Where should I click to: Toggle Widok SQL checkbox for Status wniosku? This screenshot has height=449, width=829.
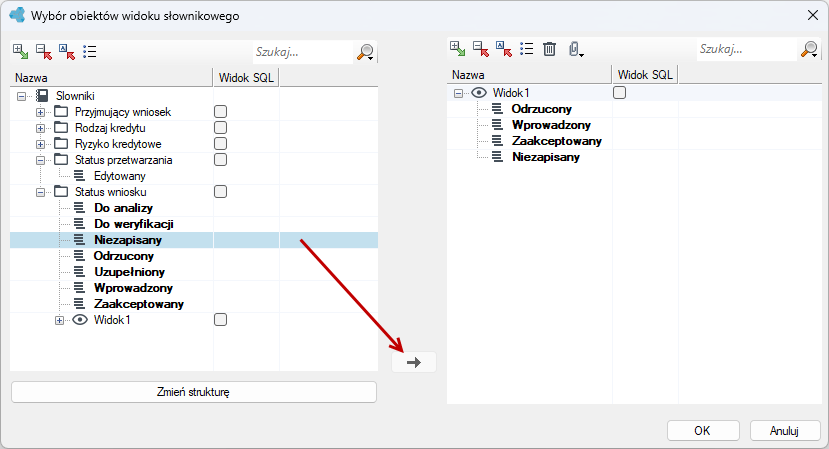[220, 191]
